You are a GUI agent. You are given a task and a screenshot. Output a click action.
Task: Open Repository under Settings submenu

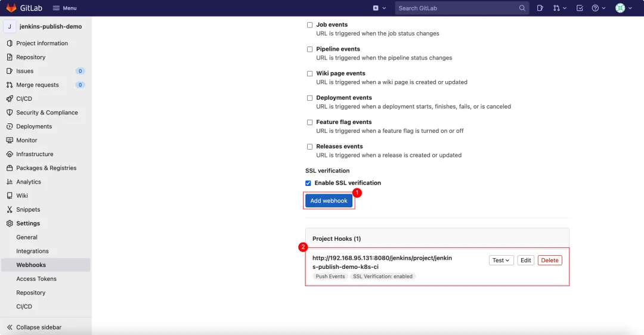(31, 293)
